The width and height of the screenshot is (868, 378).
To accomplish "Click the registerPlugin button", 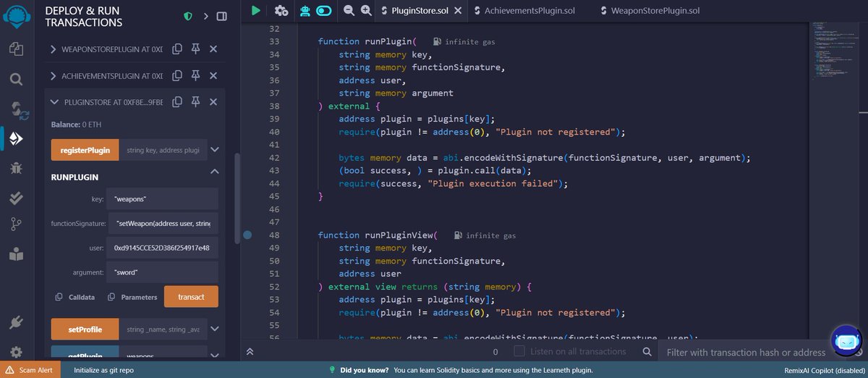I will point(84,151).
